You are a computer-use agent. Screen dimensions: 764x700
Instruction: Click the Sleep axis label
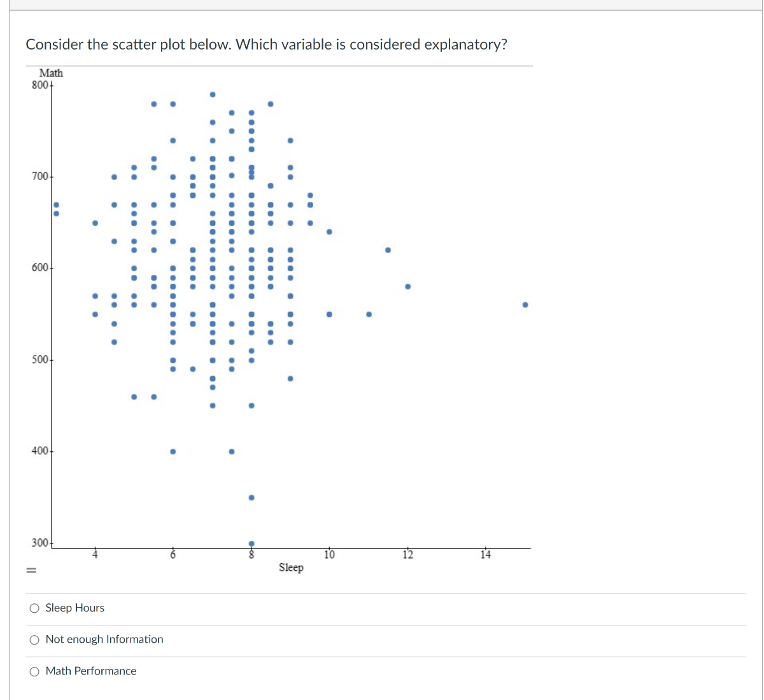point(291,568)
